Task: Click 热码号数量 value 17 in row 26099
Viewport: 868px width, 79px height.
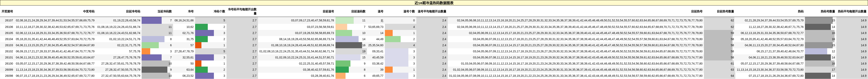Action: 833,70
